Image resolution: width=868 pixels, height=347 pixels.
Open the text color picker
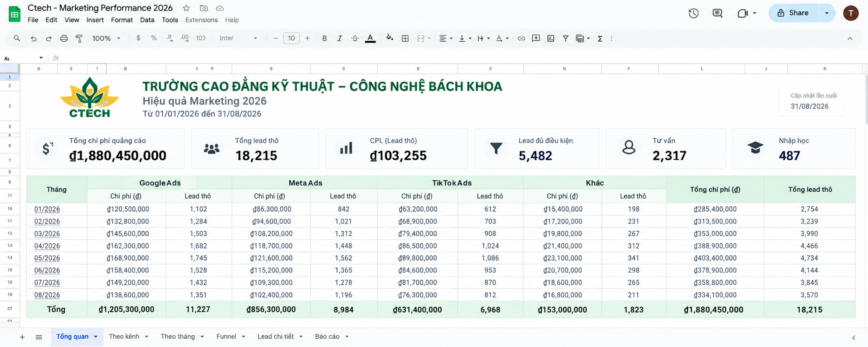[370, 39]
